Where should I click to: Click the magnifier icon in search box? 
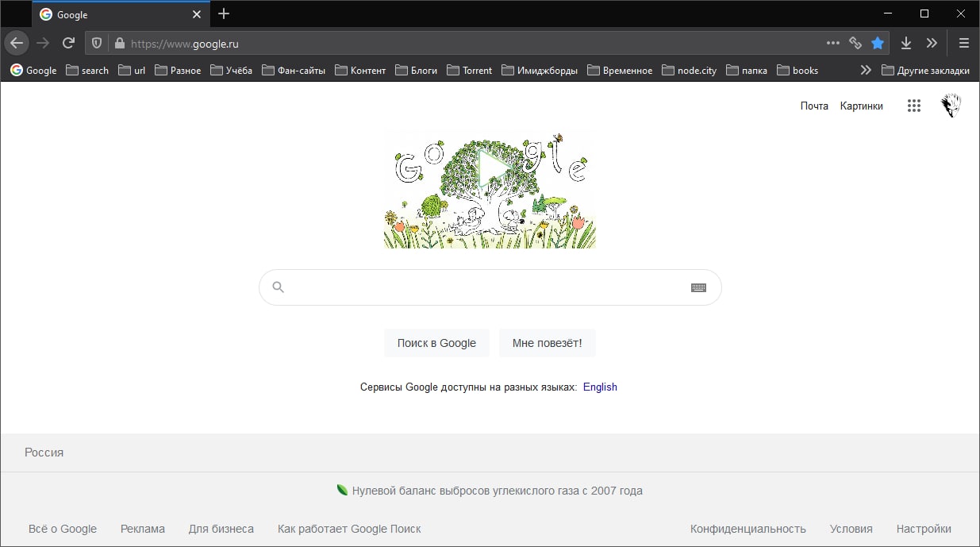click(278, 287)
